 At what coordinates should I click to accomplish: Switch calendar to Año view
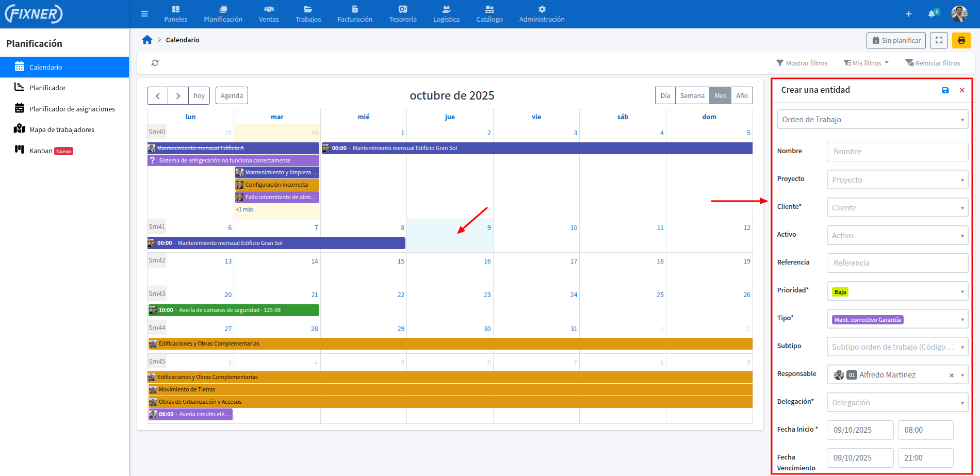[x=742, y=95]
